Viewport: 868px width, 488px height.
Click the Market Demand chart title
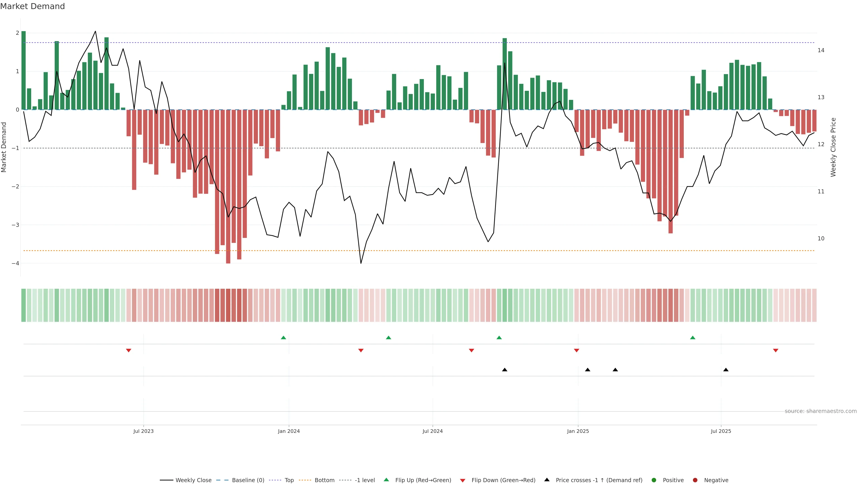[32, 6]
